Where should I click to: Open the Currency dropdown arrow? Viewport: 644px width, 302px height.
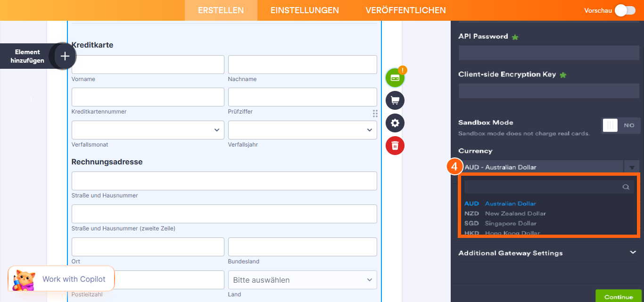[632, 167]
